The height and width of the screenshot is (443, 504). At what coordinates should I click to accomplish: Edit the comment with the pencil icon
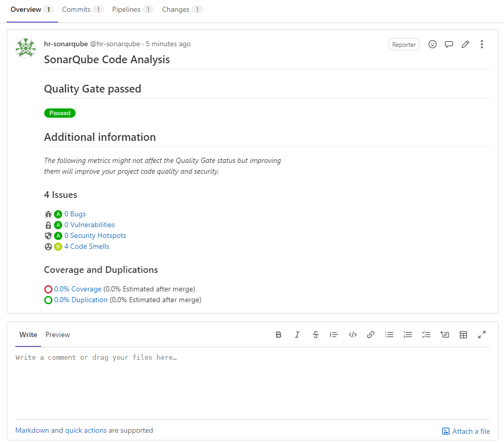coord(465,45)
